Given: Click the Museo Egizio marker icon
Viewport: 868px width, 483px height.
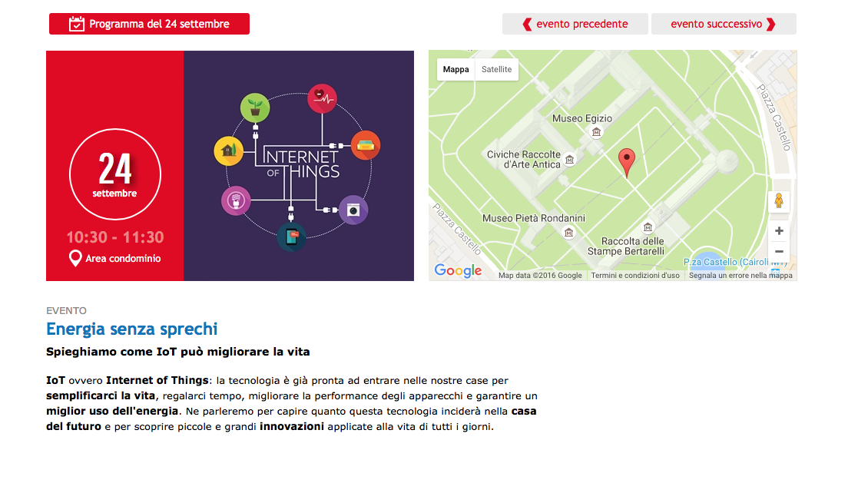Looking at the screenshot, I should (x=596, y=133).
